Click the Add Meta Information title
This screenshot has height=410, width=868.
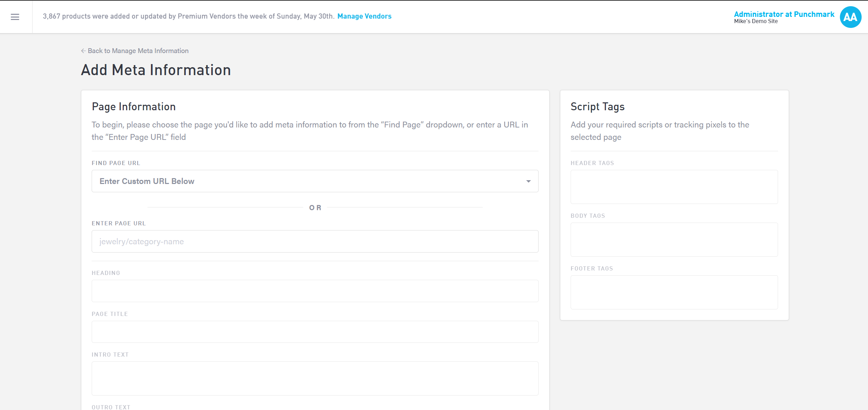click(156, 70)
